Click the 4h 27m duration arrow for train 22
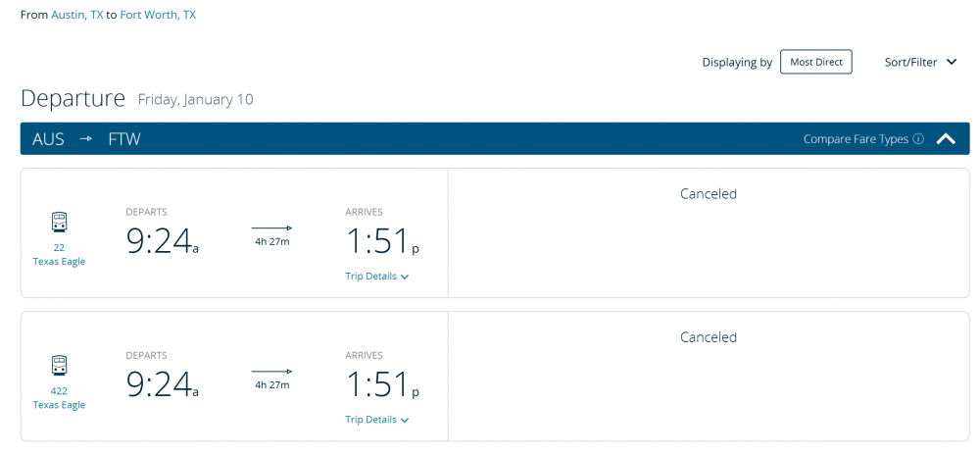The image size is (980, 455). tap(271, 228)
